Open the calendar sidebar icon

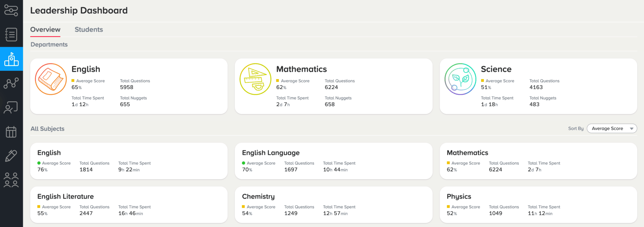click(x=11, y=132)
